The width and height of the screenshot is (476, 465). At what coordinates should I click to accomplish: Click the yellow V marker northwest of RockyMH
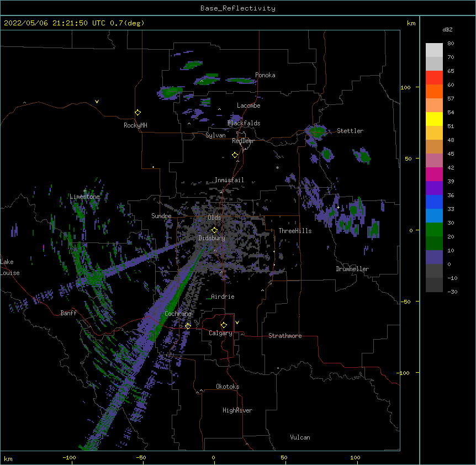click(97, 102)
